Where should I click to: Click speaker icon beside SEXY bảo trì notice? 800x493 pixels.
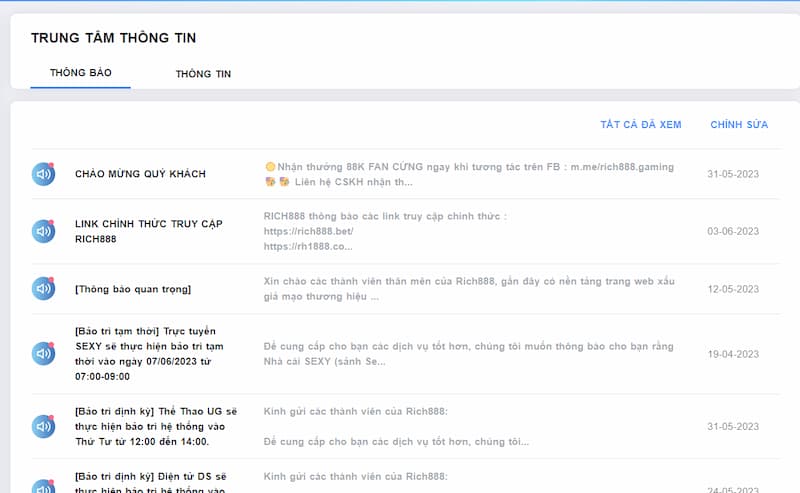tap(43, 353)
